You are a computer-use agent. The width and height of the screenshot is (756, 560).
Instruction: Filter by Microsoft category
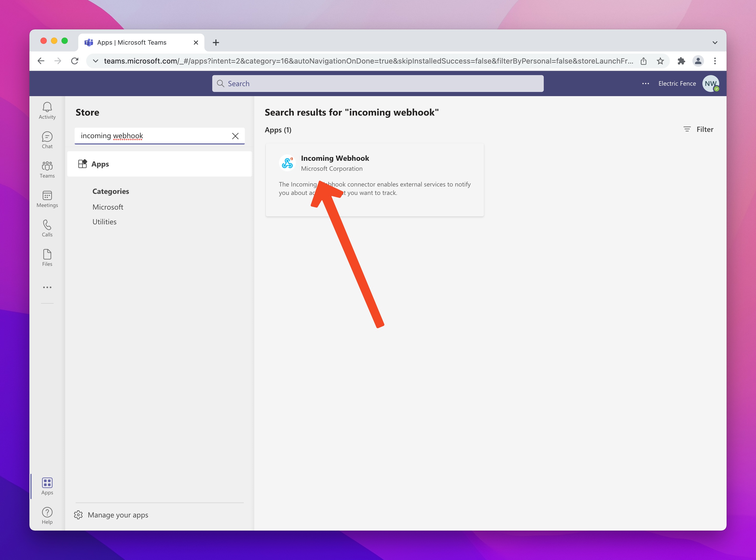tap(108, 207)
